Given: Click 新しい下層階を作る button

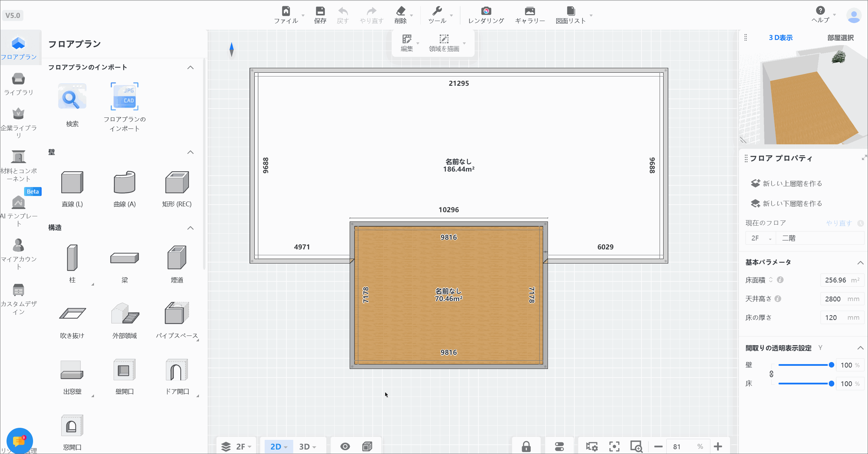Looking at the screenshot, I should (786, 204).
